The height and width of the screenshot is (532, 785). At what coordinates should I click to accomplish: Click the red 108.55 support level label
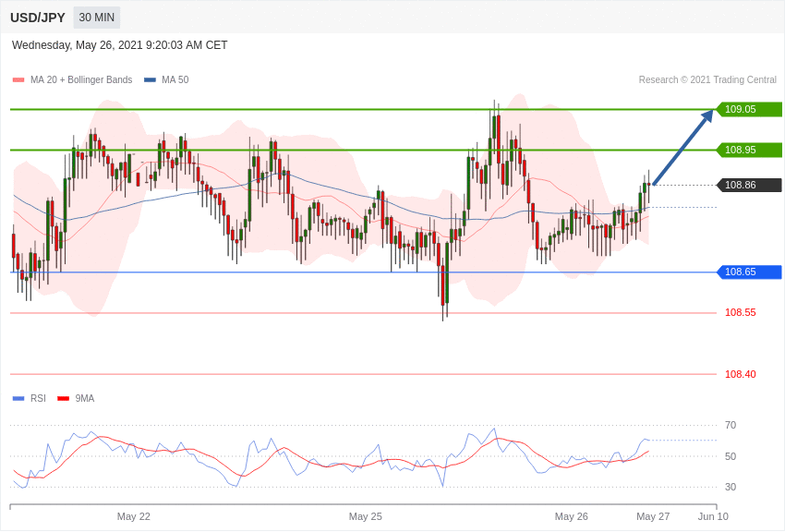[741, 313]
